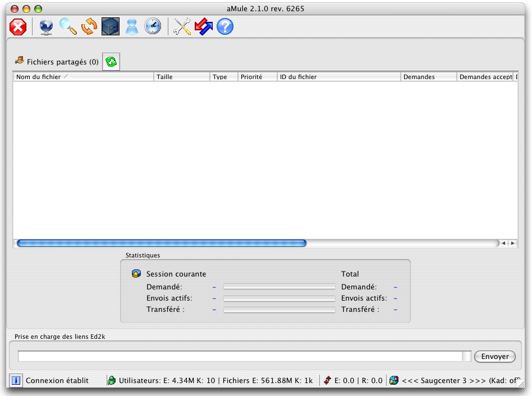Open the Networks globe icon
Viewport: 532px width, 396px height.
pyautogui.click(x=46, y=27)
